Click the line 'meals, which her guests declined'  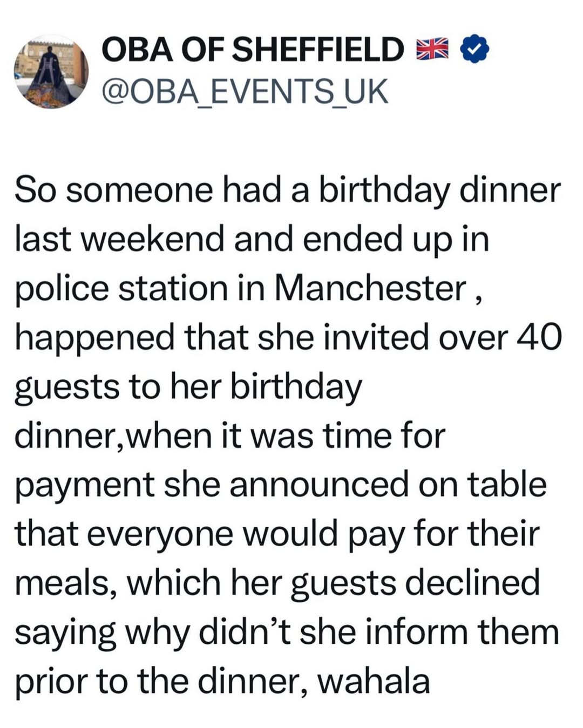[x=277, y=583]
